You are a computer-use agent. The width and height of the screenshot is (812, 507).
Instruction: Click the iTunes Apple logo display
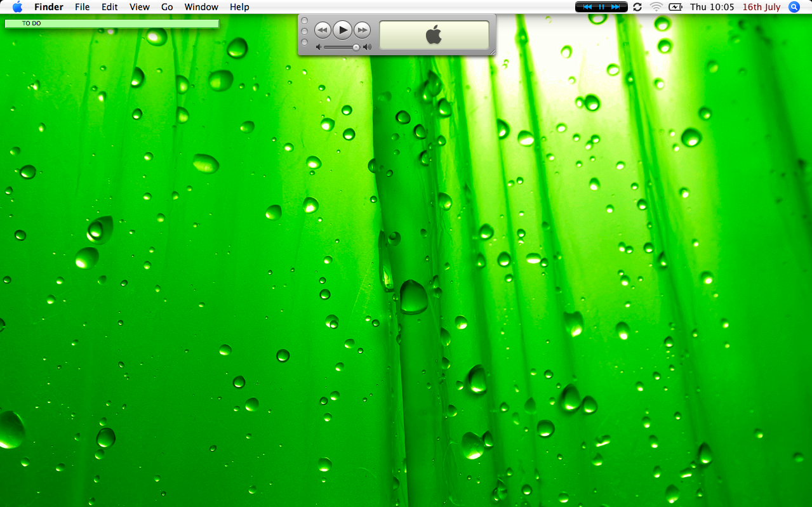434,35
